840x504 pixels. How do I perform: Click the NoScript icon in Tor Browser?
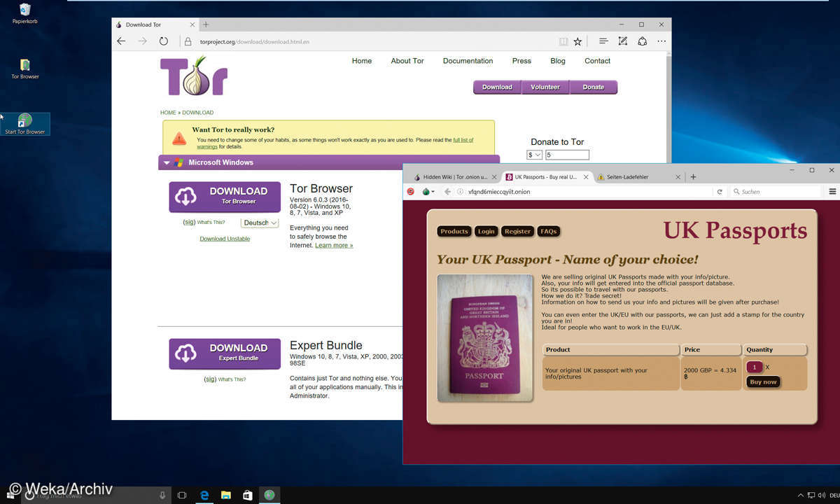411,191
